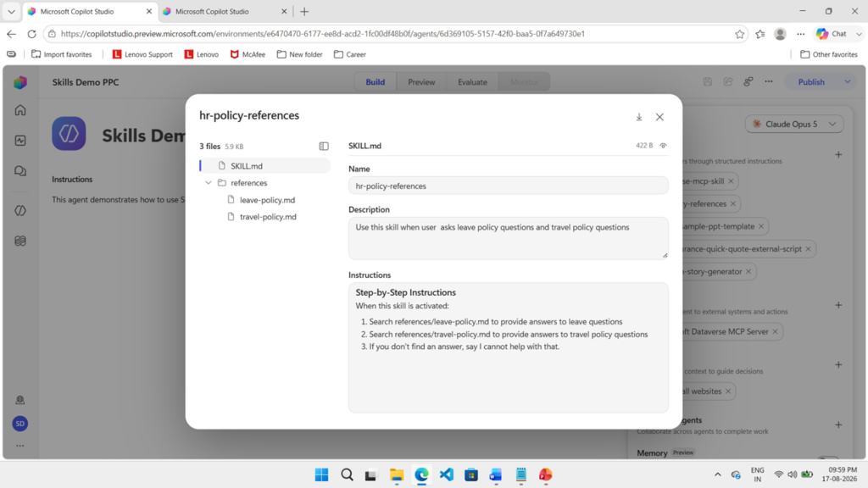Open the browser profile icon

click(780, 34)
